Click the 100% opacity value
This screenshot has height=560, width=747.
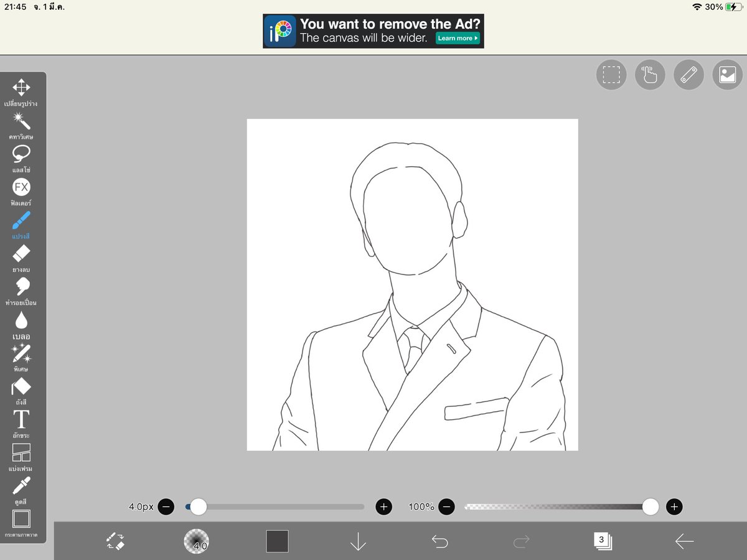[421, 506]
